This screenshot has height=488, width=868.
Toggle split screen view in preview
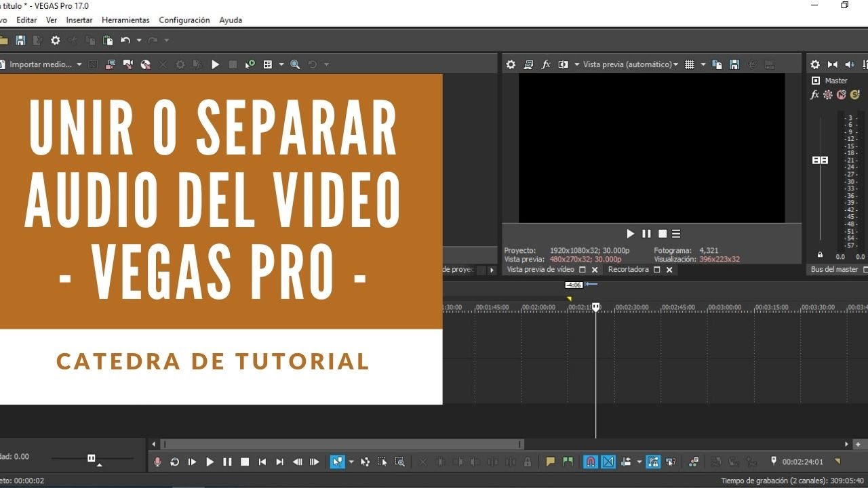pyautogui.click(x=563, y=64)
